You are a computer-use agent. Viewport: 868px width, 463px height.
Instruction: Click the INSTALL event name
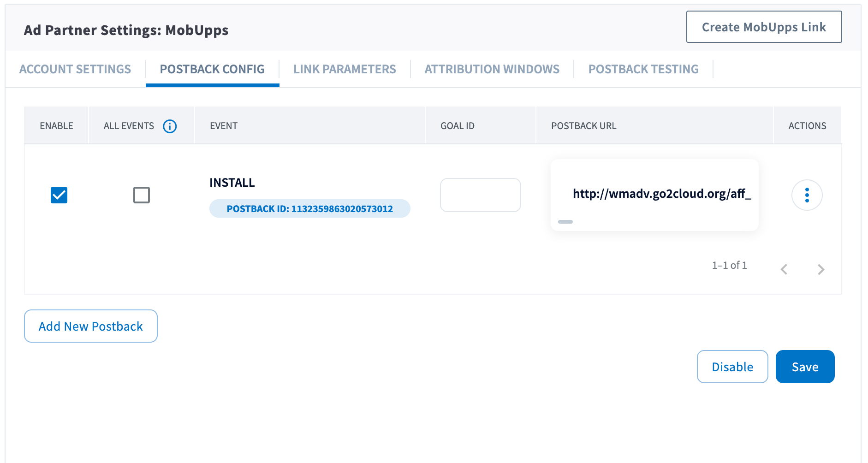tap(232, 183)
